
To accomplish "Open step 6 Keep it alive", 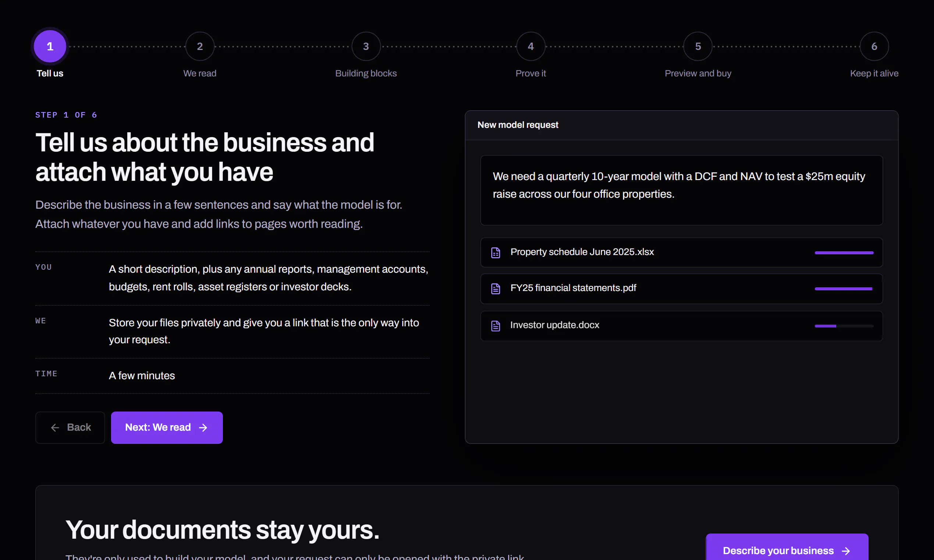I will tap(874, 46).
